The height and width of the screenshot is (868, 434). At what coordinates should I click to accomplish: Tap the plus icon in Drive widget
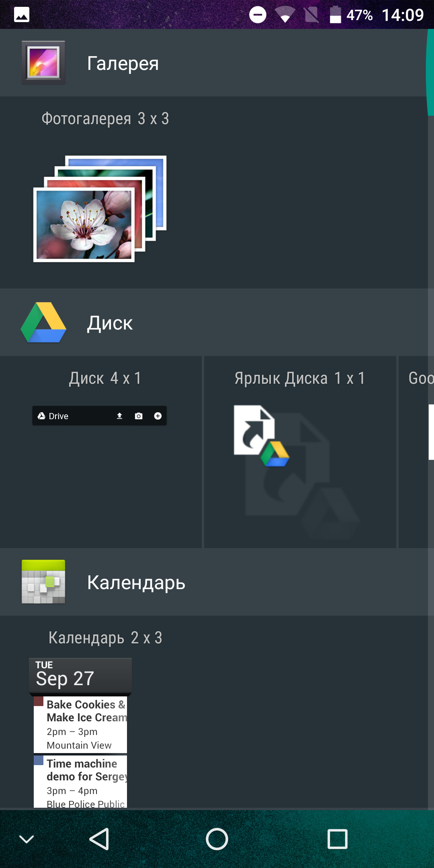[x=158, y=416]
